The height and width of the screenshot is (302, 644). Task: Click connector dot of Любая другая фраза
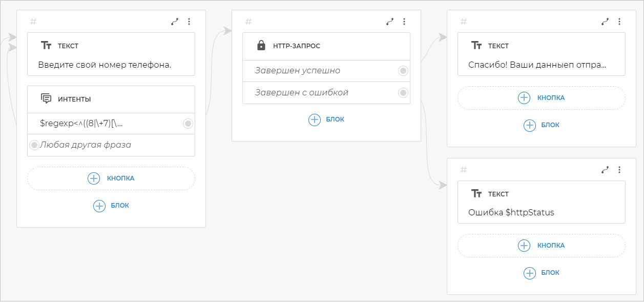point(34,145)
